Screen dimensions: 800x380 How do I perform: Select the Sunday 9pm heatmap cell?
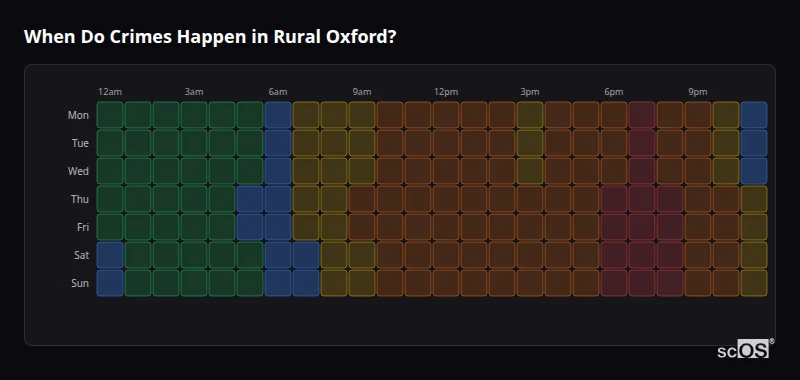click(698, 283)
